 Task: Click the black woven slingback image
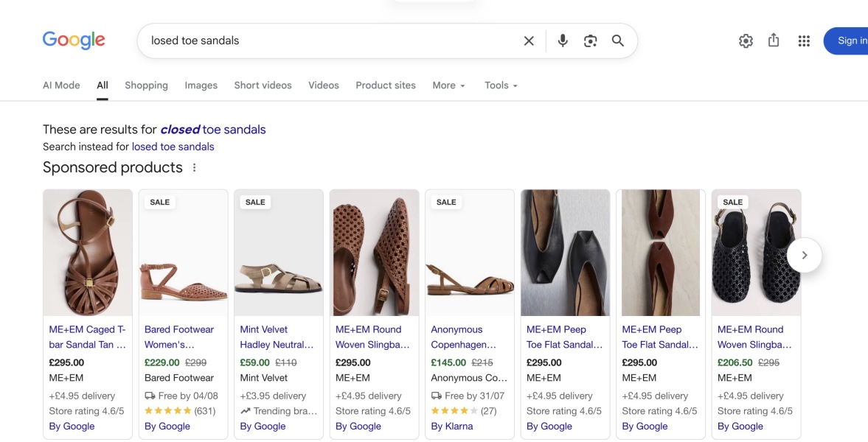coord(756,253)
